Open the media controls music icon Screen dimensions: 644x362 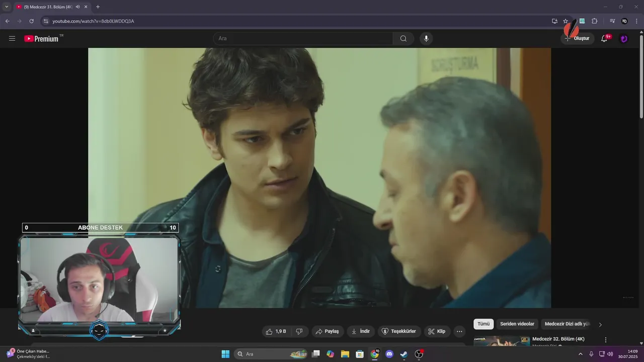tap(612, 21)
